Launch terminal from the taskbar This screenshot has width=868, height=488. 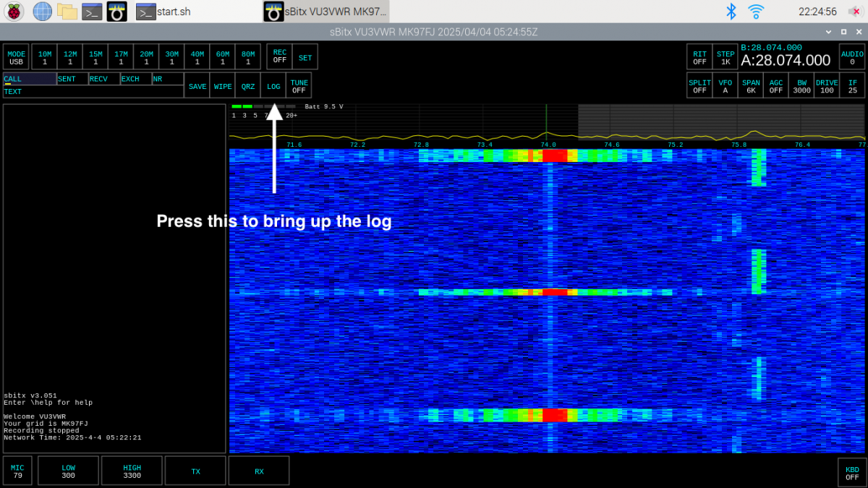(92, 12)
